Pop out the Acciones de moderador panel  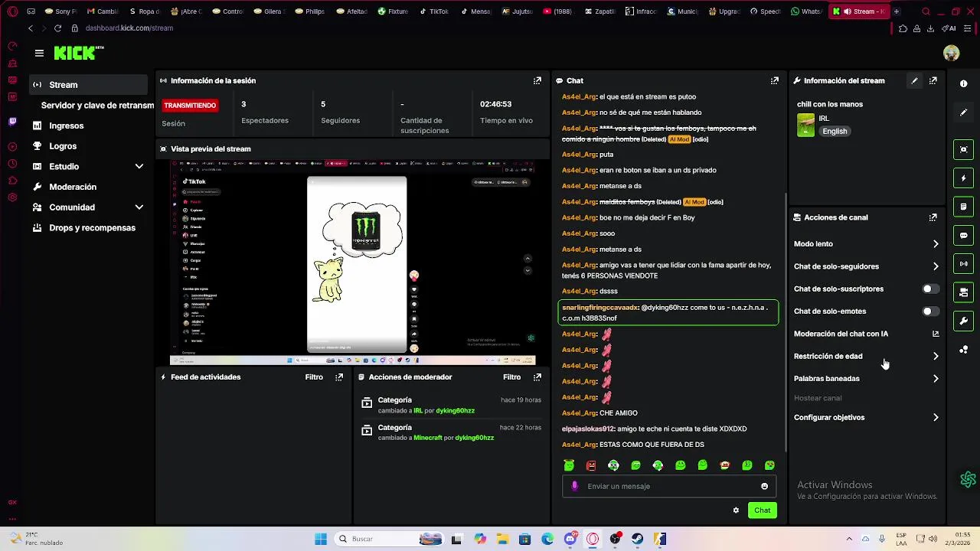(537, 377)
